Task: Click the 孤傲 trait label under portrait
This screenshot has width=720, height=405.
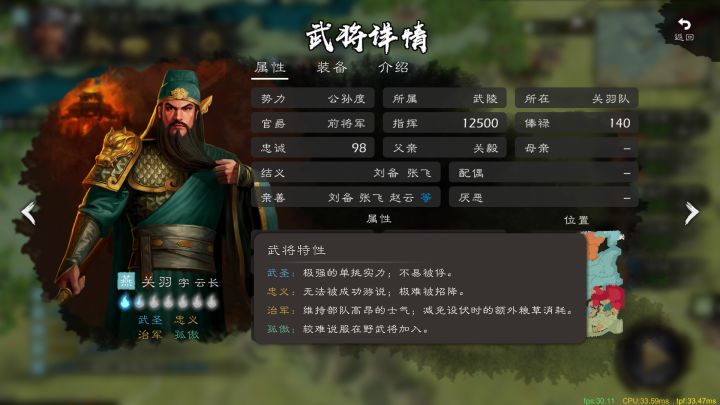Action: point(186,335)
